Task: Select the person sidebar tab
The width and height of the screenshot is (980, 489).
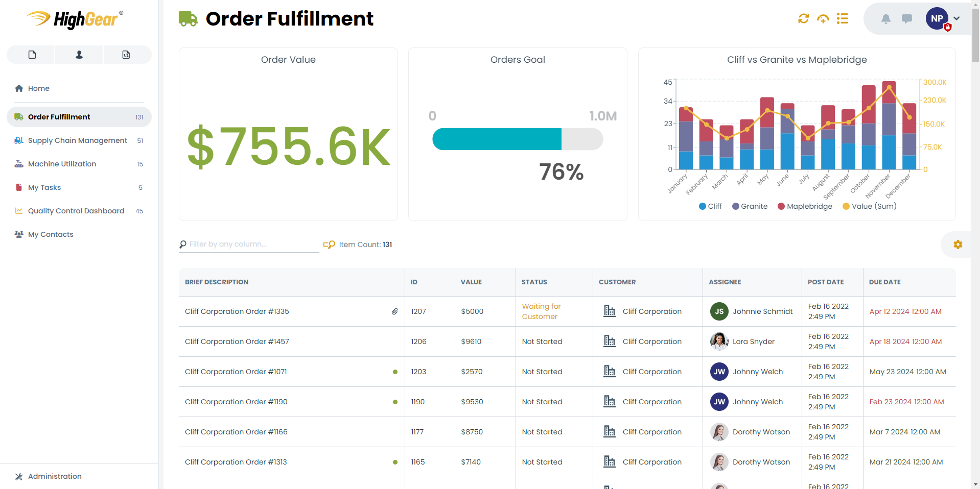Action: coord(79,55)
